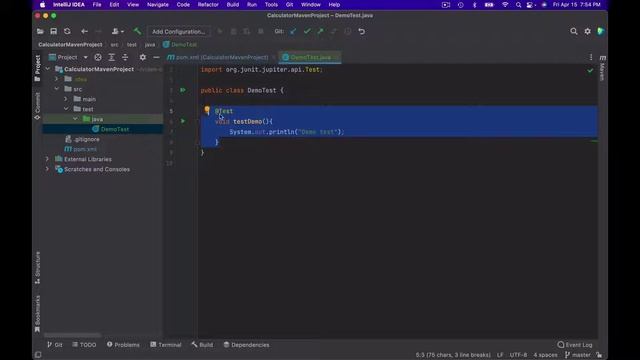Open Add Configuration dropdown
The image size is (640, 360).
point(179,31)
